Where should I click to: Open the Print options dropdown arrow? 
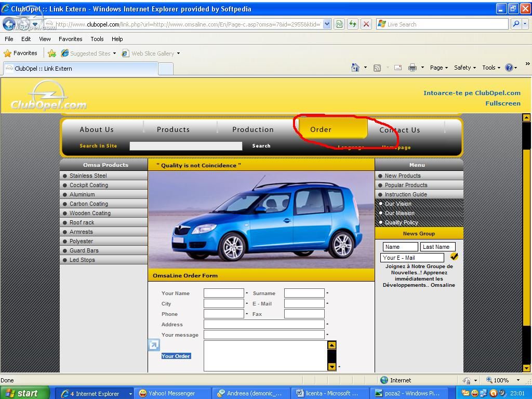pos(422,68)
